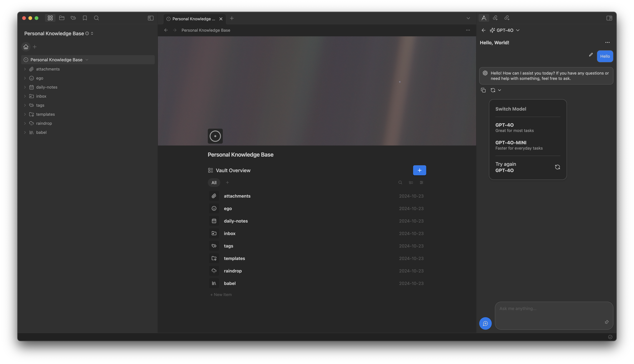634x364 pixels.
Task: Click the copy response icon in chat
Action: tap(483, 90)
